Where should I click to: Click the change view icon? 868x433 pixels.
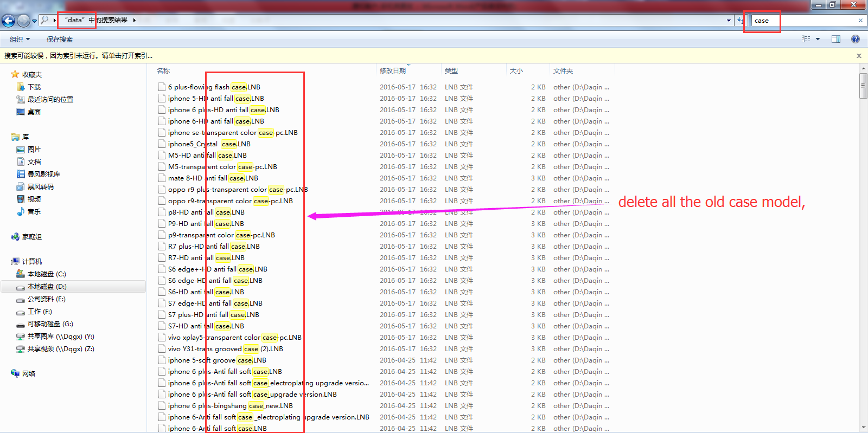pyautogui.click(x=806, y=39)
